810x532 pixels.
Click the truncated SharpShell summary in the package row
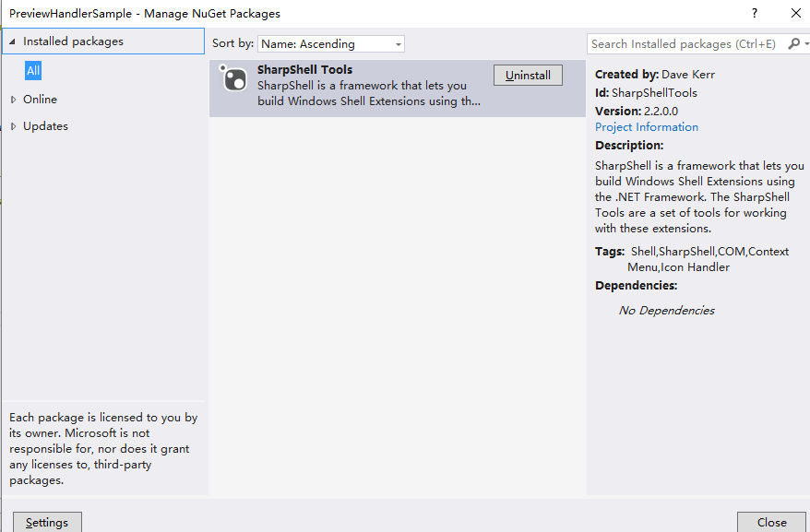369,93
